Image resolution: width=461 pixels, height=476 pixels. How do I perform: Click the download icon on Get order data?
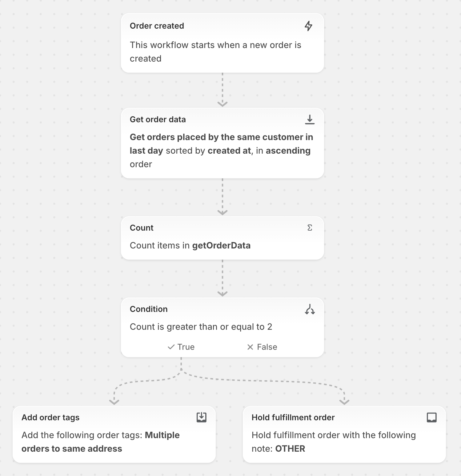pos(310,119)
